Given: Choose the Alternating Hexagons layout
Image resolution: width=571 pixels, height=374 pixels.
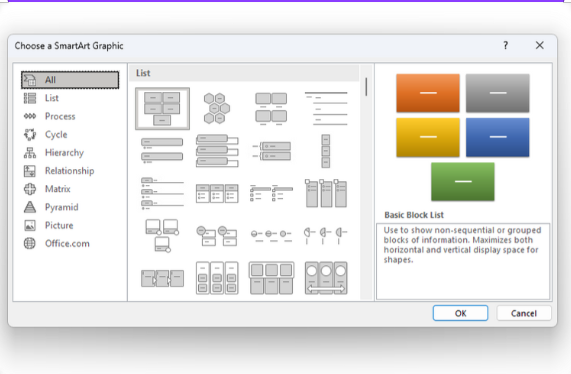Looking at the screenshot, I should click(x=217, y=109).
